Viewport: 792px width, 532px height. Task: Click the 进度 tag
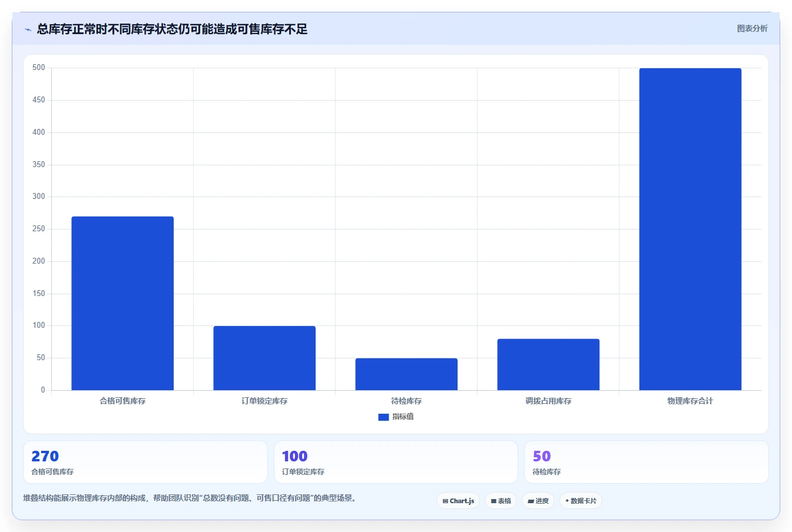[538, 501]
